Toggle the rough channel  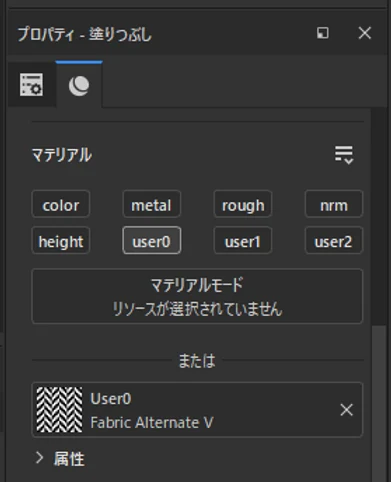243,204
